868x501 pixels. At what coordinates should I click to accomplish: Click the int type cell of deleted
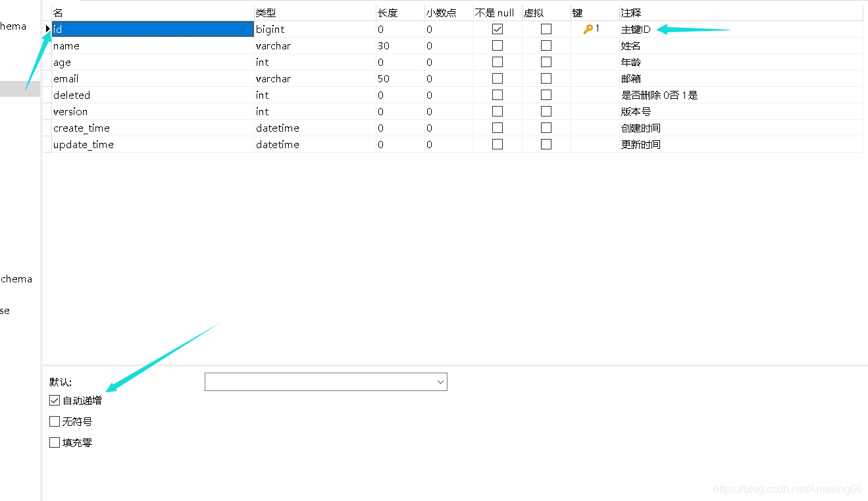(x=315, y=95)
